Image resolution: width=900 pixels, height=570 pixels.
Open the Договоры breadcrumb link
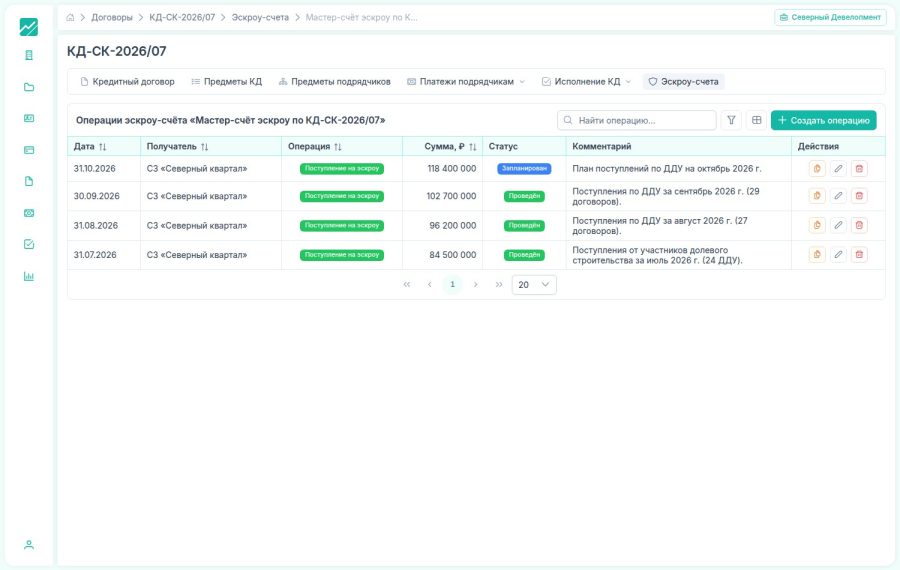tap(112, 17)
